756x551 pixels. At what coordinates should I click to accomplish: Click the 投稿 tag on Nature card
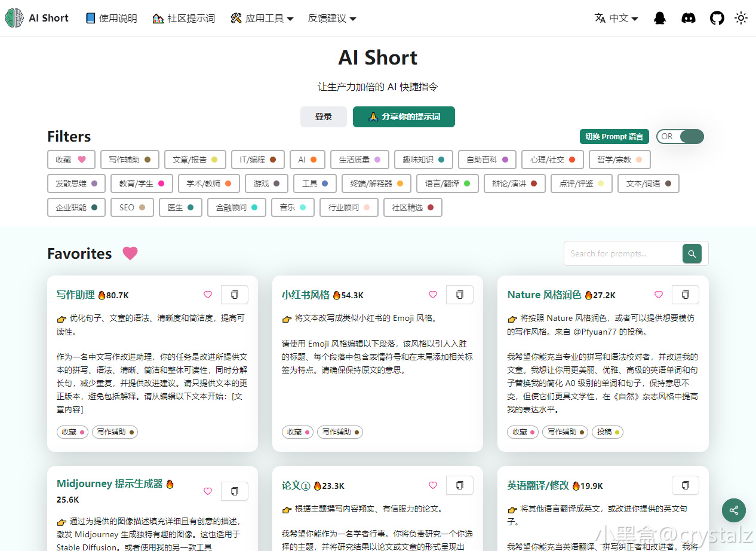(x=609, y=432)
